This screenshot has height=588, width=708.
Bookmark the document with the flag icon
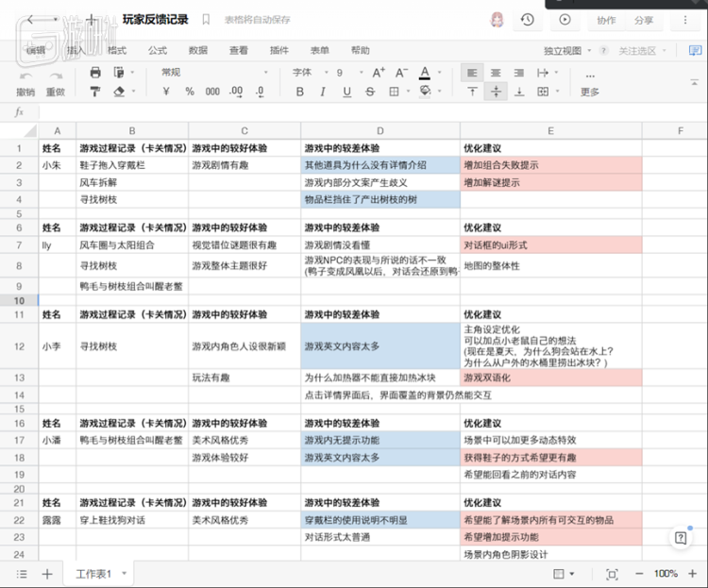(206, 20)
